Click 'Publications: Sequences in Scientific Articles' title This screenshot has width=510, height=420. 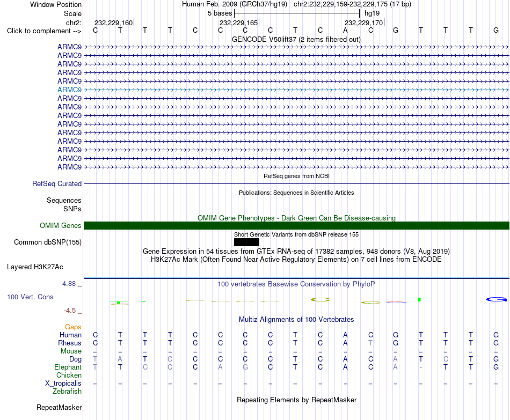pos(296,193)
